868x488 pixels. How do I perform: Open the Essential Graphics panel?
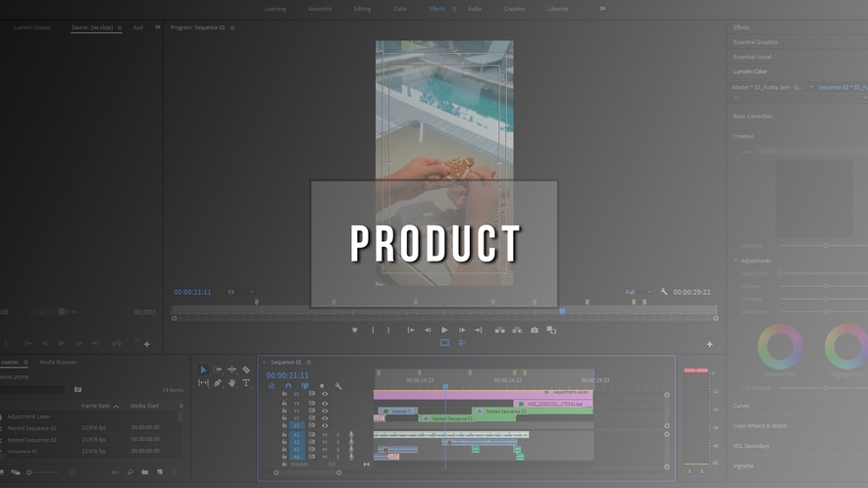[755, 42]
